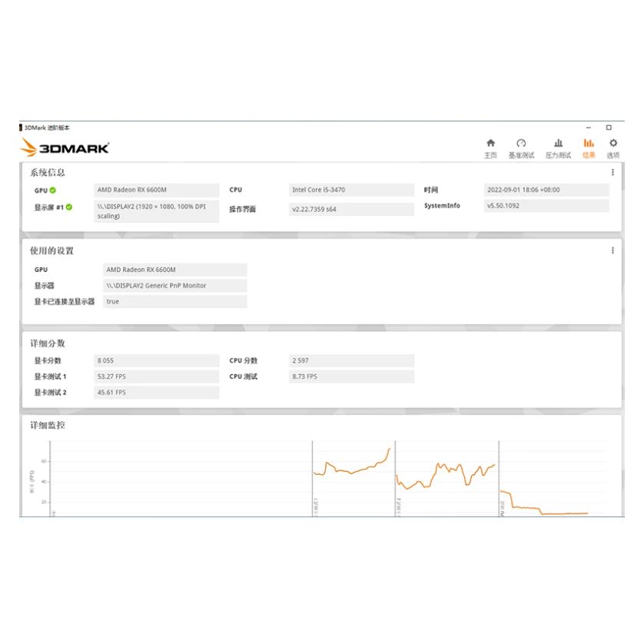Click the 系统信息 section heading
644x644 pixels.
47,172
